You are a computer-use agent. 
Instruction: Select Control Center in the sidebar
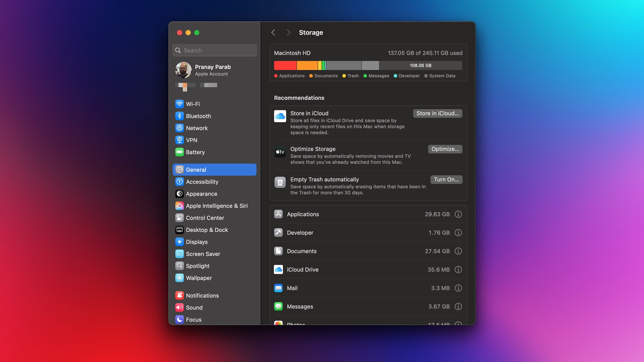point(180,218)
